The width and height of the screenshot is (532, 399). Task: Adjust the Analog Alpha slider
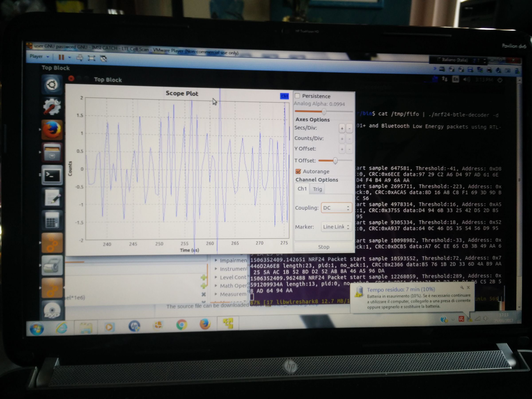pos(324,111)
